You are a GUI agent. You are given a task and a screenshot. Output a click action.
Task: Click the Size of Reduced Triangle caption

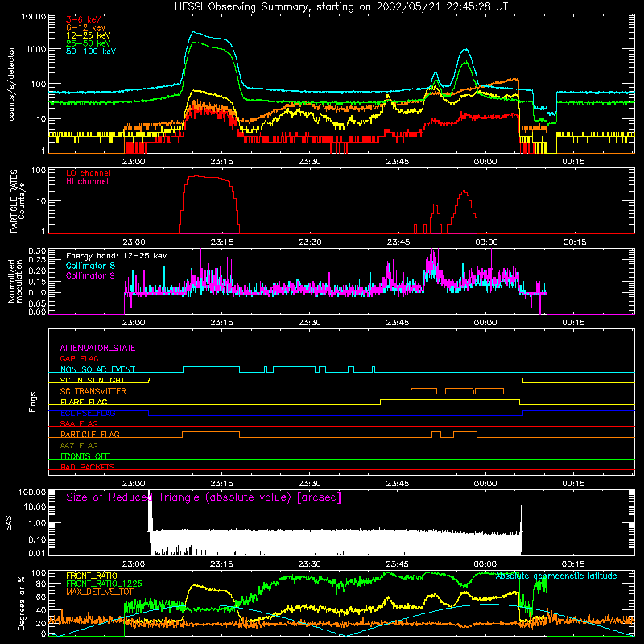[x=204, y=497]
